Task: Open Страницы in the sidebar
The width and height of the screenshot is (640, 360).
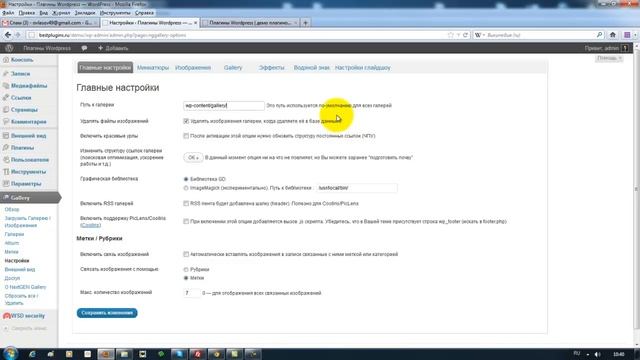Action: click(24, 110)
